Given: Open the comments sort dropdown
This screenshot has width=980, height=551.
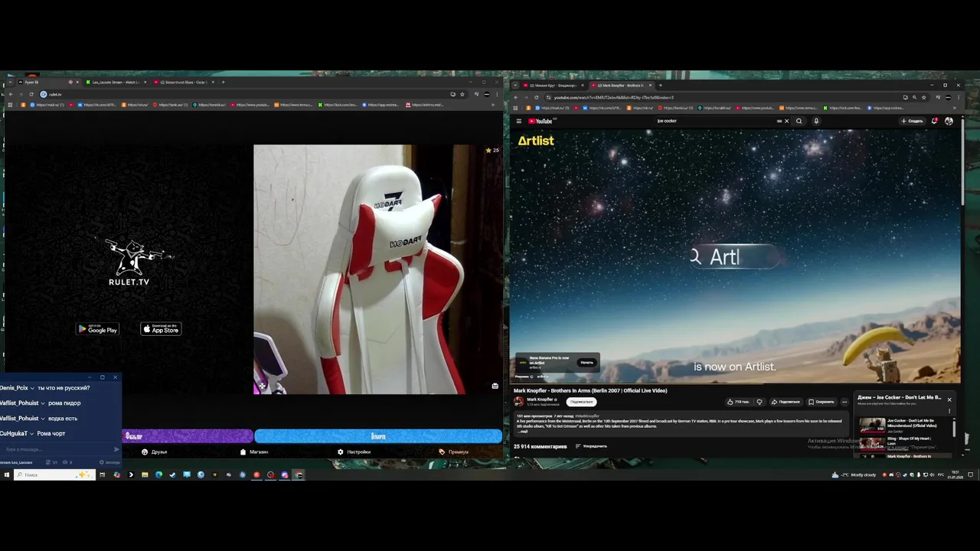Looking at the screenshot, I should point(591,446).
